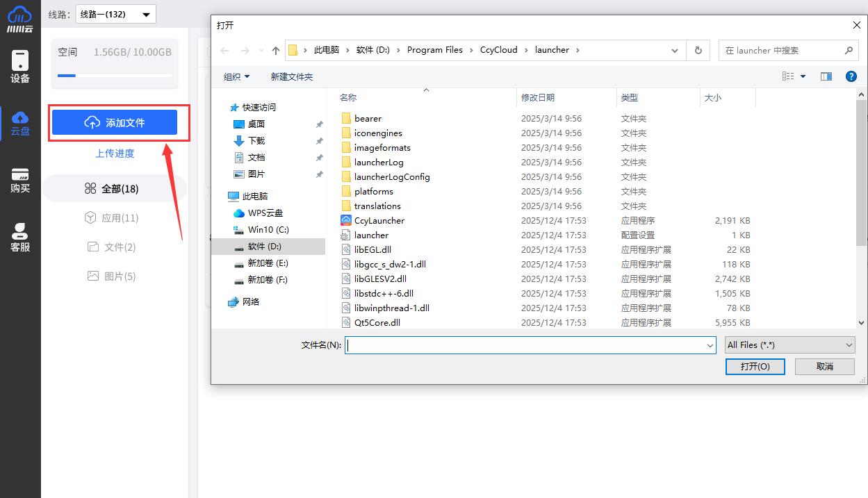868x498 pixels.
Task: Open the 客服 customer service icon
Action: pyautogui.click(x=20, y=237)
